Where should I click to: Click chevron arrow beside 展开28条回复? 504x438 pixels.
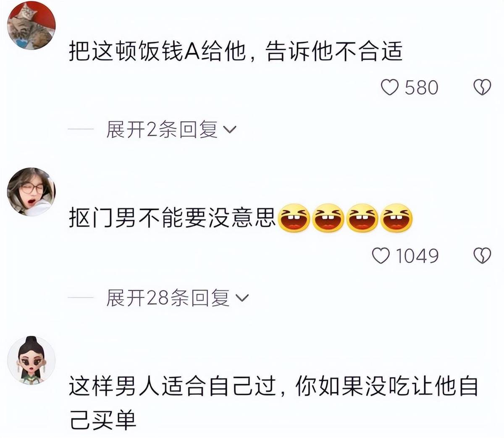pyautogui.click(x=242, y=299)
